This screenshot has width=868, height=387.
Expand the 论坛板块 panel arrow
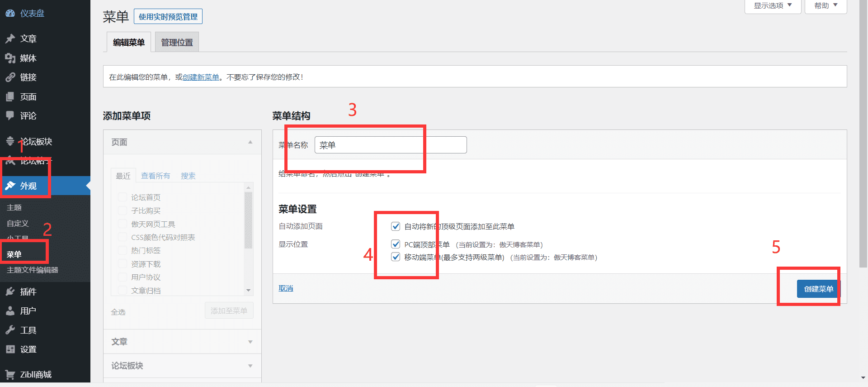click(250, 366)
